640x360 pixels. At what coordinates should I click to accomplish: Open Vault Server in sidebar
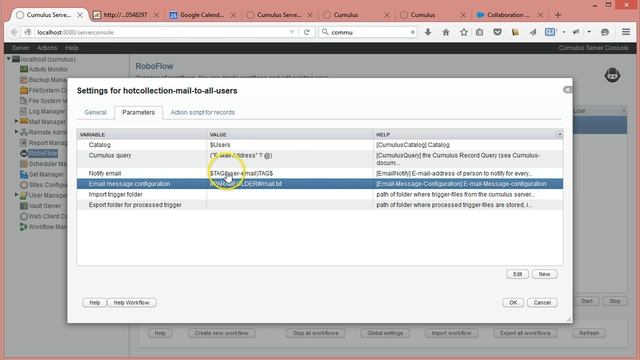click(x=40, y=206)
